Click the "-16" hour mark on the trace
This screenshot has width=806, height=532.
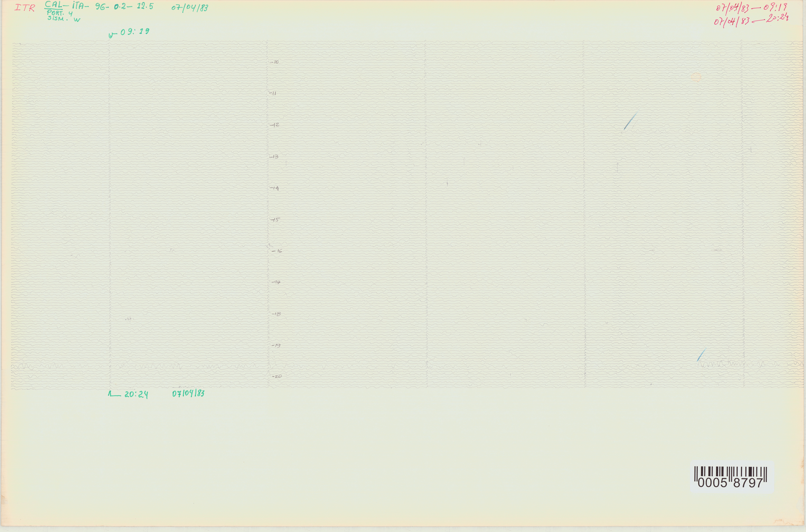pos(277,251)
